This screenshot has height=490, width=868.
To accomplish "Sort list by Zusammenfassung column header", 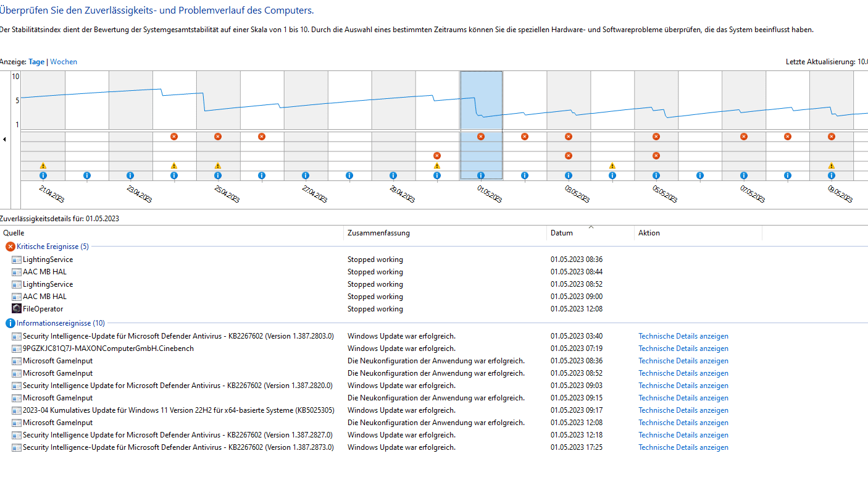I will click(445, 233).
